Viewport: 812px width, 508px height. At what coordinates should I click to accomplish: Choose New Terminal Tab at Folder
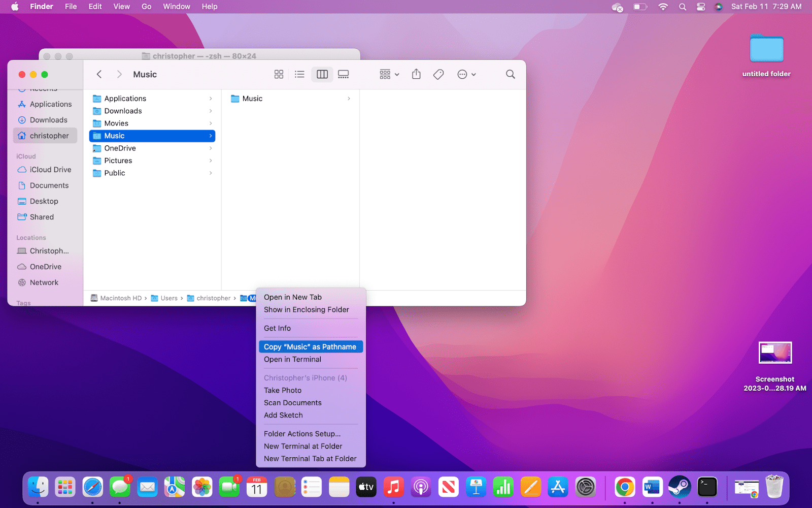point(311,459)
